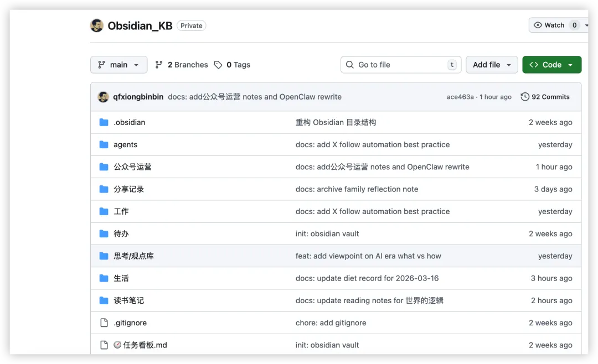
Task: Click the folder icon for 分享记录
Action: [x=104, y=189]
